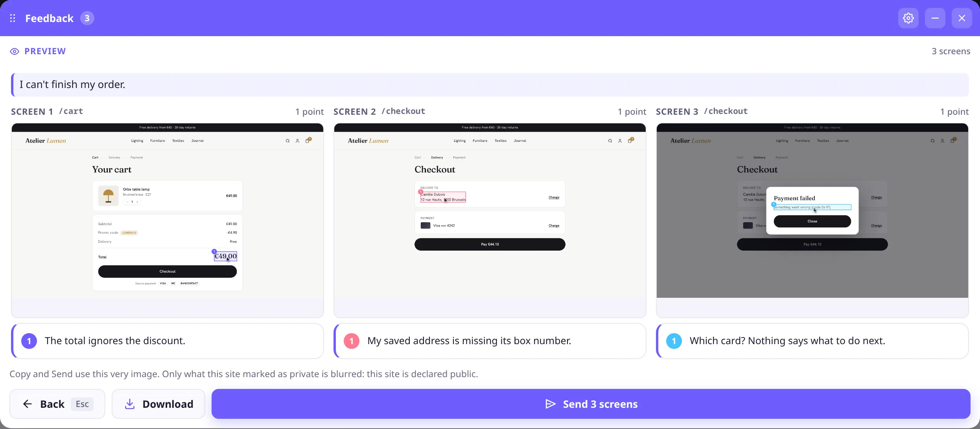Viewport: 980px width, 429px height.
Task: Send 3 screens
Action: pos(591,404)
